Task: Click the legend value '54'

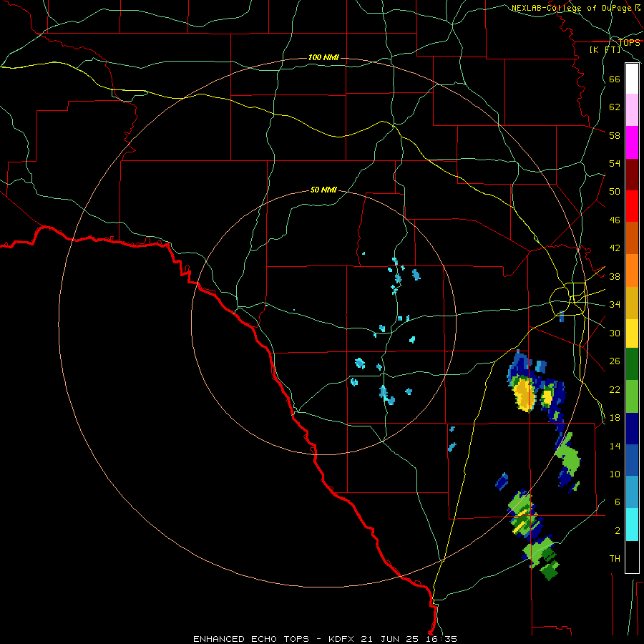Action: (615, 163)
